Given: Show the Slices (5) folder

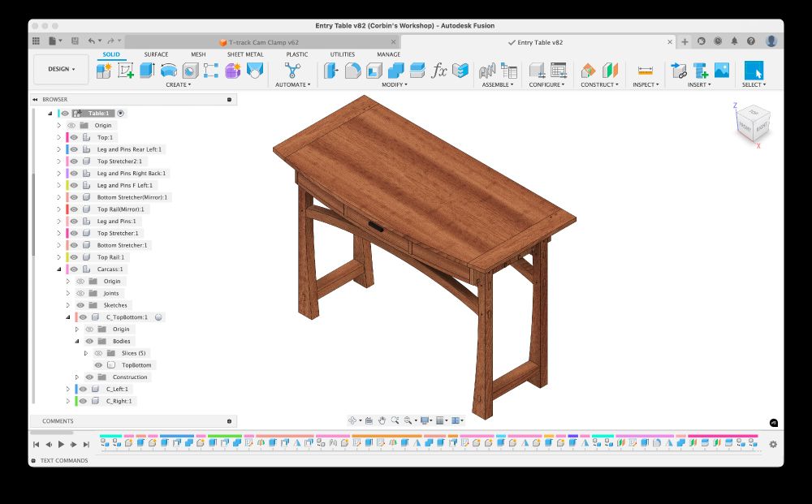Looking at the screenshot, I should [x=98, y=353].
